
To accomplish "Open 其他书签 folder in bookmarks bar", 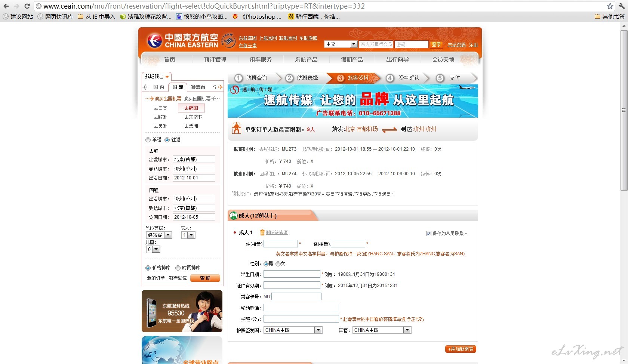I will [x=610, y=16].
